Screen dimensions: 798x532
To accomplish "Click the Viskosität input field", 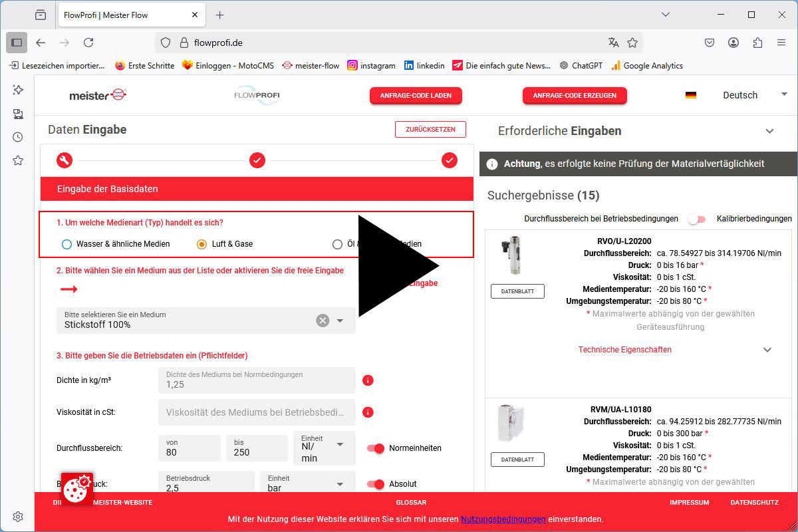I will click(x=257, y=412).
